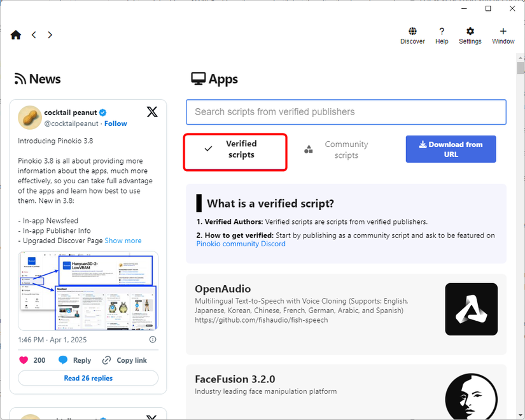Navigate back with the left arrow
Screen dimensions: 525x420
point(34,35)
